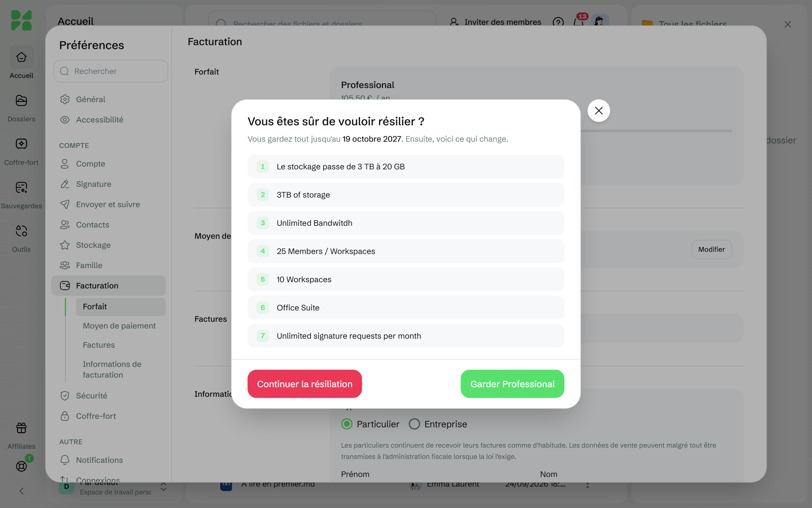Open Accessibilité preferences section
Screen dimensions: 812x508
click(x=108, y=120)
